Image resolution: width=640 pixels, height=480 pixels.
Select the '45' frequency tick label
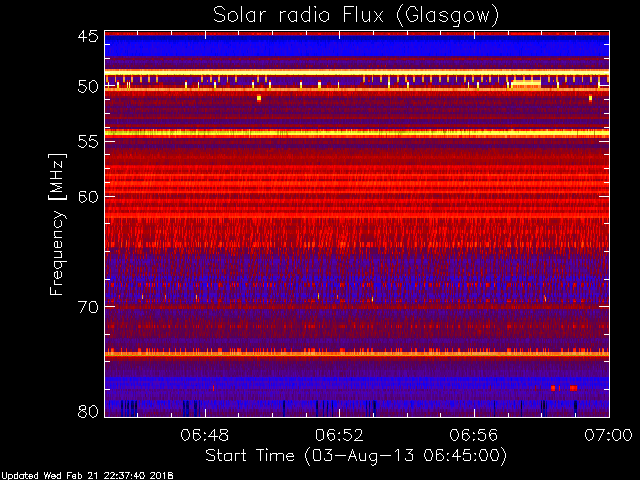(88, 36)
